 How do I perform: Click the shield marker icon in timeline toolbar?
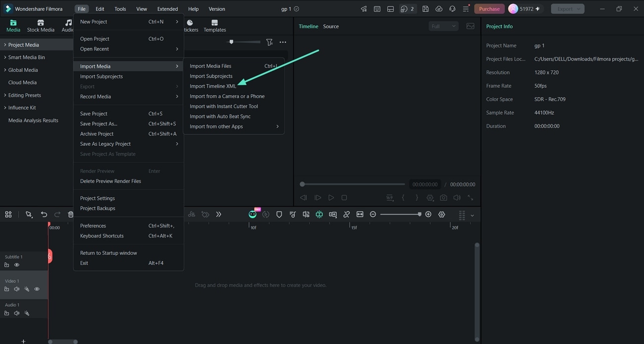[x=279, y=215]
